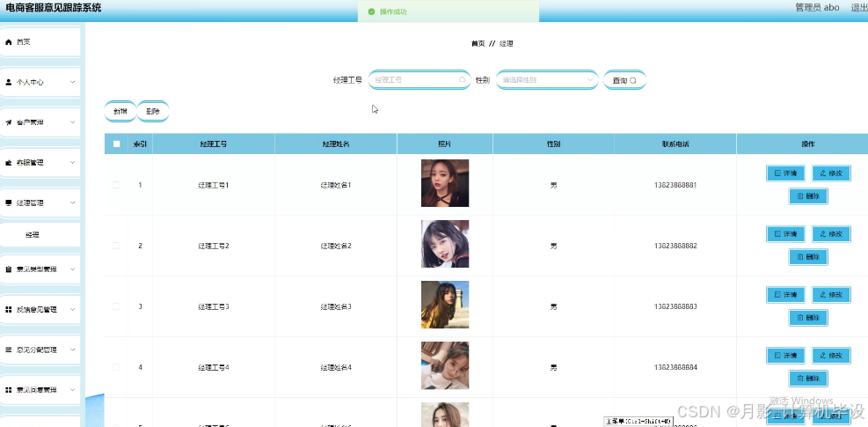Screen dimensions: 868x427
Task: Click the 查询 search button
Action: point(624,80)
